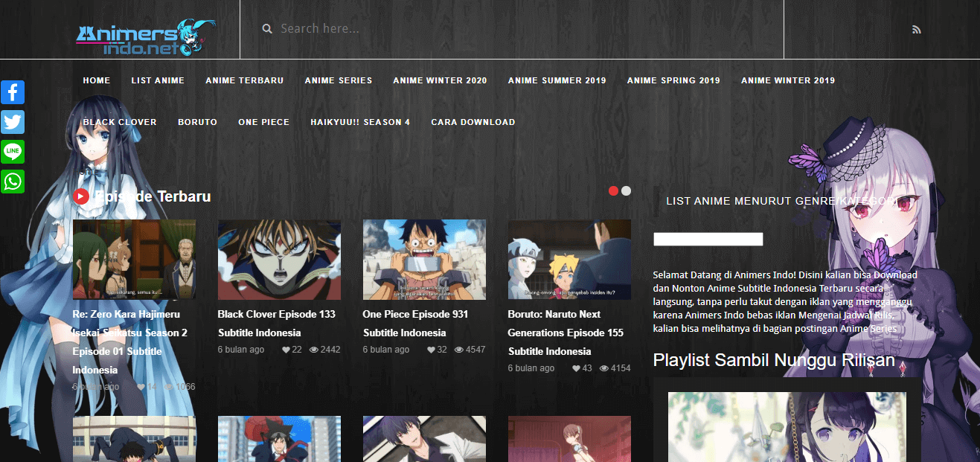Click the Animers Indo logo
980x462 pixels.
[145, 37]
